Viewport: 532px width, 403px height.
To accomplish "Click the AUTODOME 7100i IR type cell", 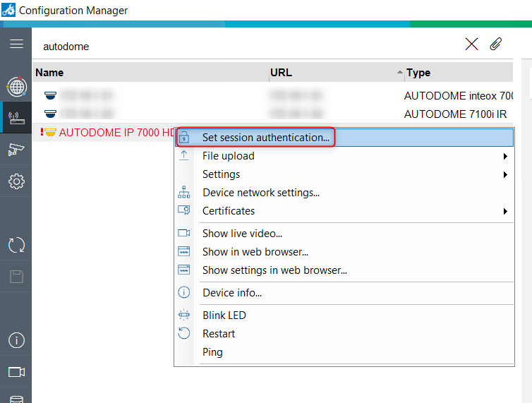I will [455, 114].
